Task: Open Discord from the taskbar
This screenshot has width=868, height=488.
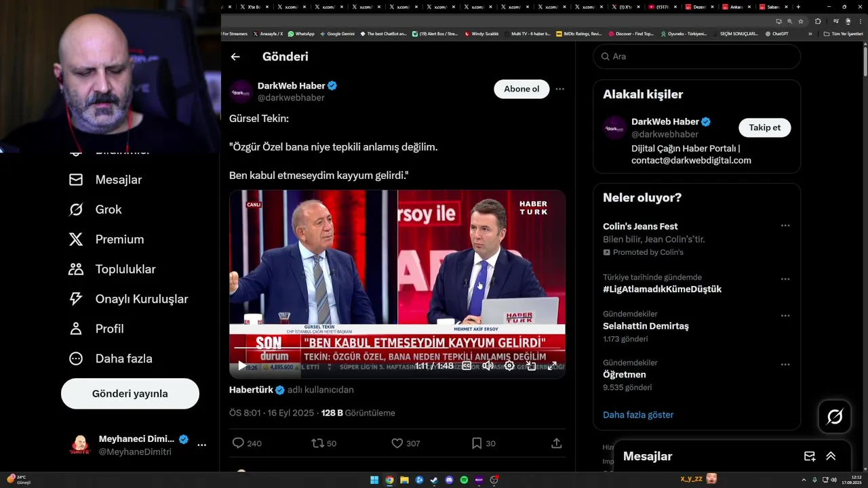Action: pos(449,480)
